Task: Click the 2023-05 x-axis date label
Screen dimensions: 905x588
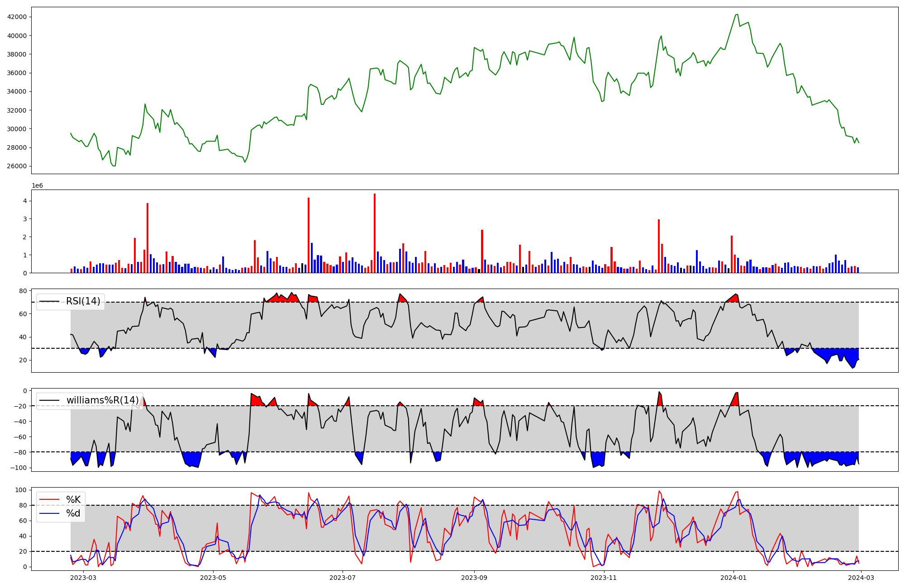Action: click(x=213, y=578)
